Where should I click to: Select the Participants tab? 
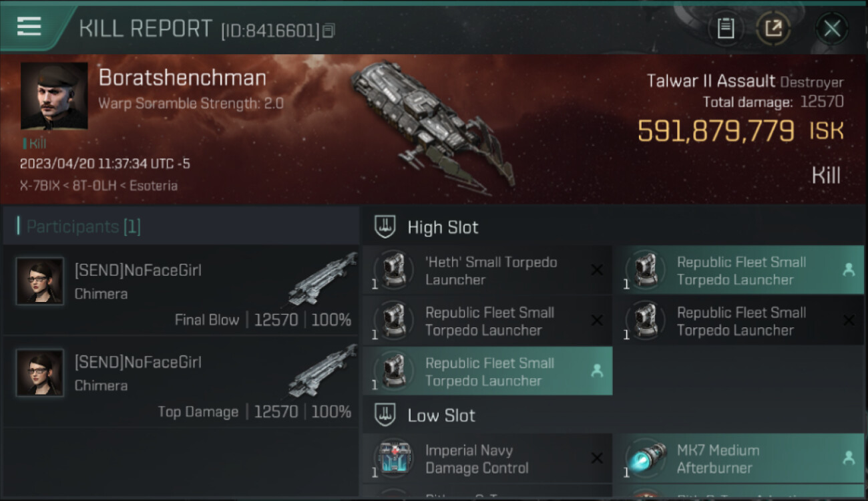click(x=83, y=226)
